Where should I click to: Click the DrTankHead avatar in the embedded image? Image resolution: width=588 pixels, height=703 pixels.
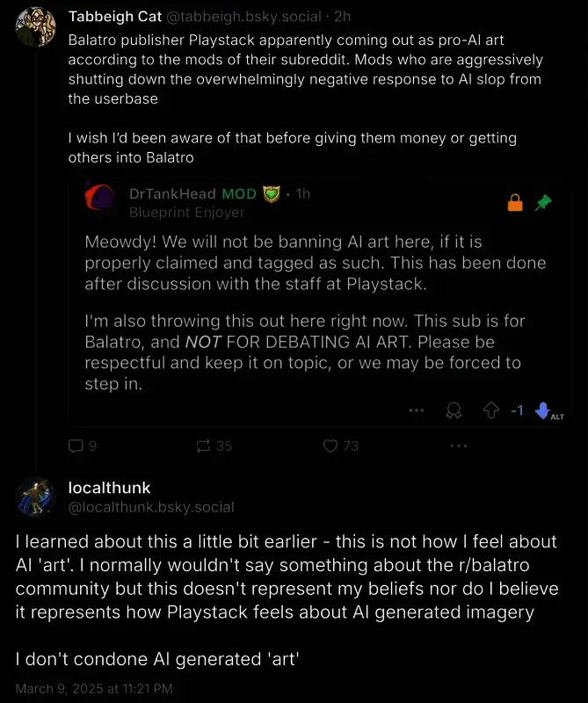click(x=101, y=199)
